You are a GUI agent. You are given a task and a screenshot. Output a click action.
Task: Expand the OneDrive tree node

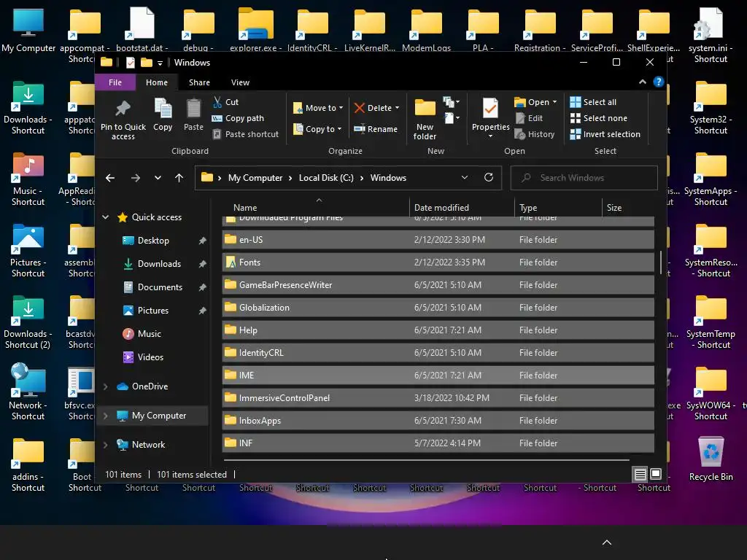click(105, 386)
